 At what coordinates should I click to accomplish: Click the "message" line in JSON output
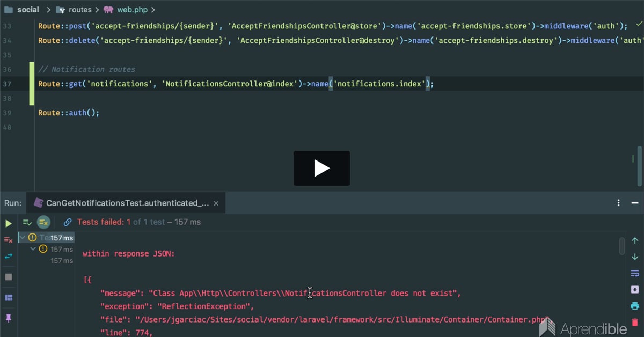(281, 293)
